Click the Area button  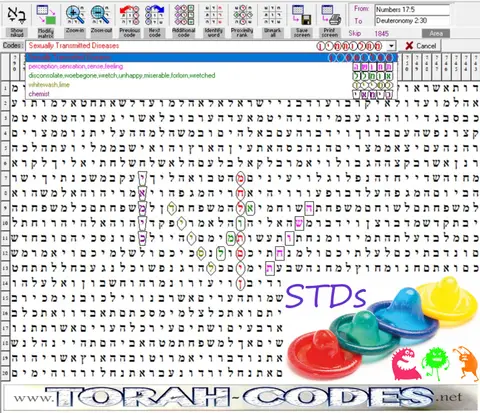pos(436,33)
